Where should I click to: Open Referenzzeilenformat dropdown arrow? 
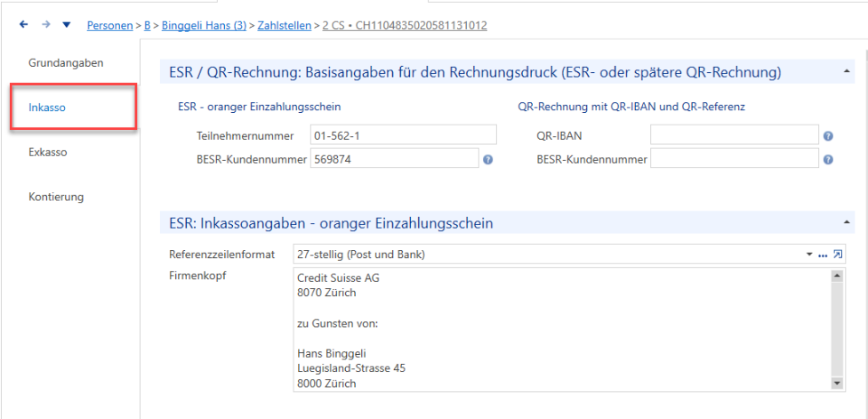(809, 254)
